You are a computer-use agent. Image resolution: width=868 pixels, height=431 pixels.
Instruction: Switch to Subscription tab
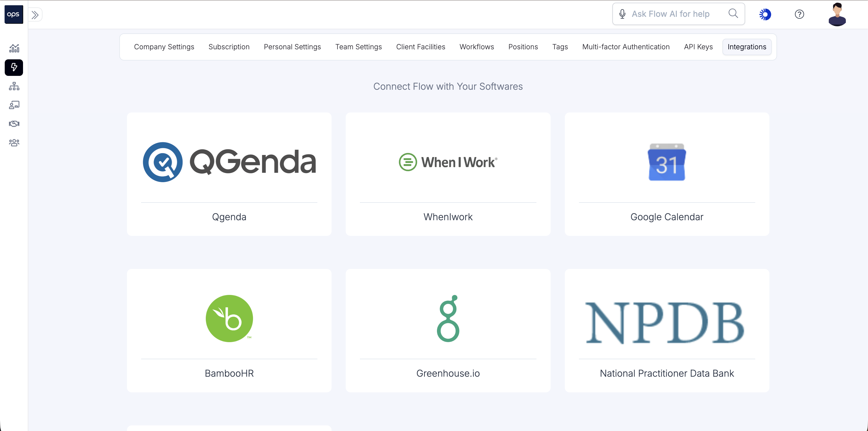[x=229, y=47]
